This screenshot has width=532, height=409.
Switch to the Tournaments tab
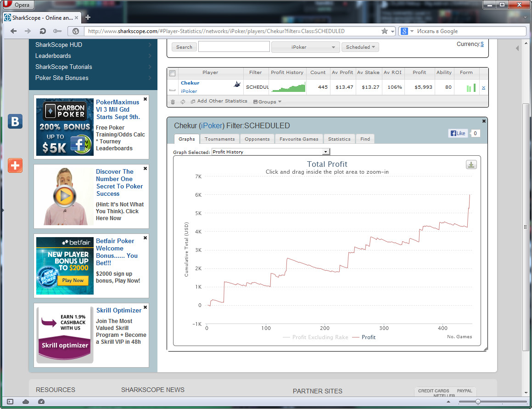coord(219,139)
